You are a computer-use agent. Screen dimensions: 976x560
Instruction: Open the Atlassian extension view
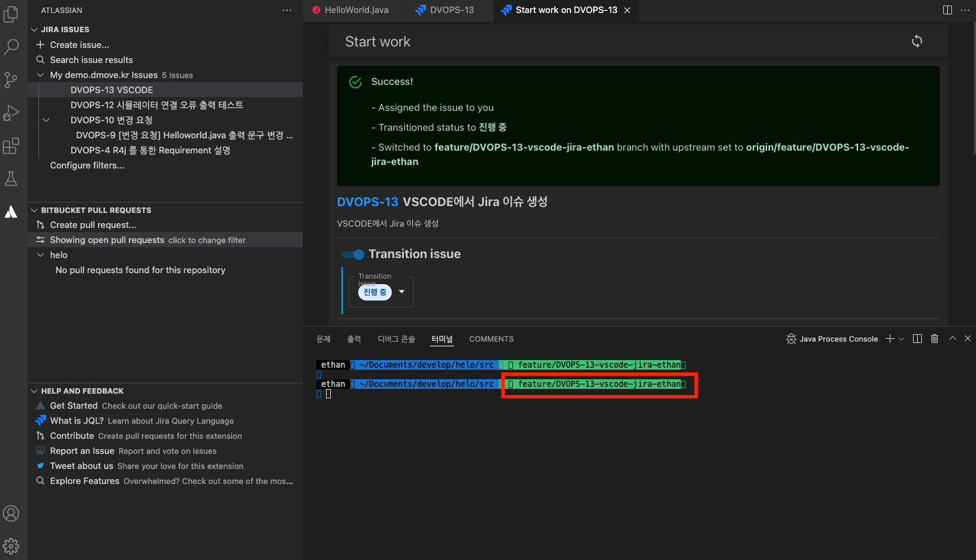[10, 212]
